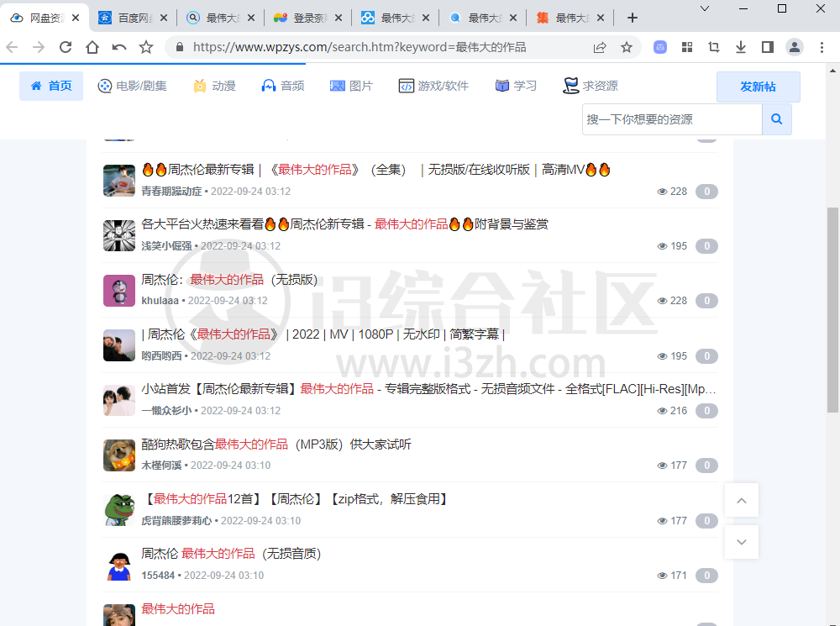
Task: Click the back navigation arrow
Action: tap(12, 47)
